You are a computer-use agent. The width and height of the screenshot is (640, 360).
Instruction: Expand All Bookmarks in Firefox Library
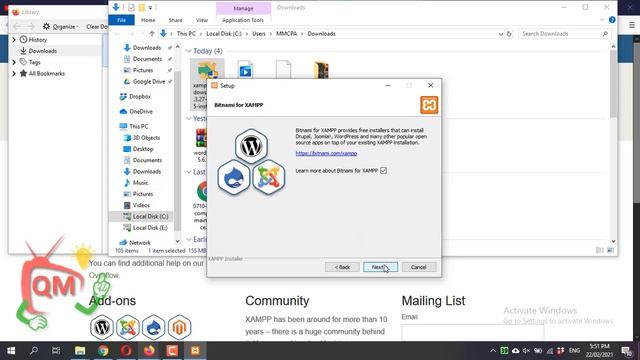point(14,73)
